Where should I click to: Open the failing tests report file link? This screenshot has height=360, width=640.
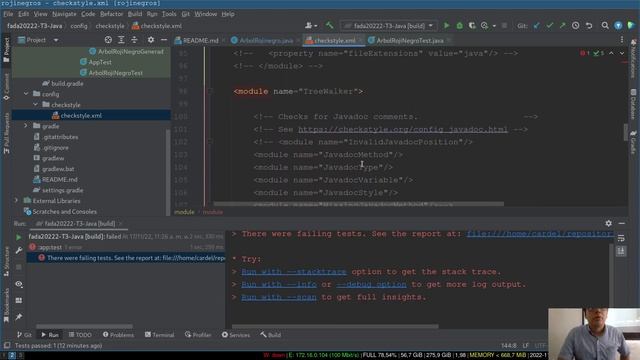540,234
